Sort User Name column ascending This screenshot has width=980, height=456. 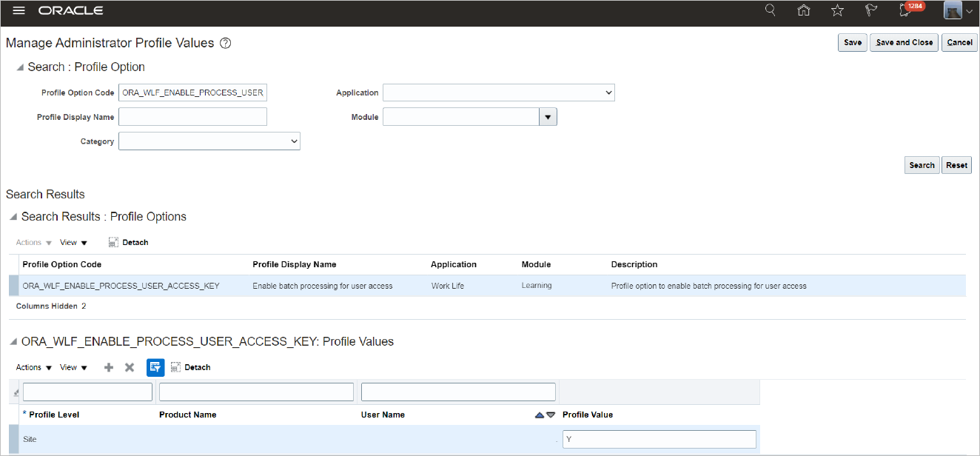pyautogui.click(x=540, y=415)
